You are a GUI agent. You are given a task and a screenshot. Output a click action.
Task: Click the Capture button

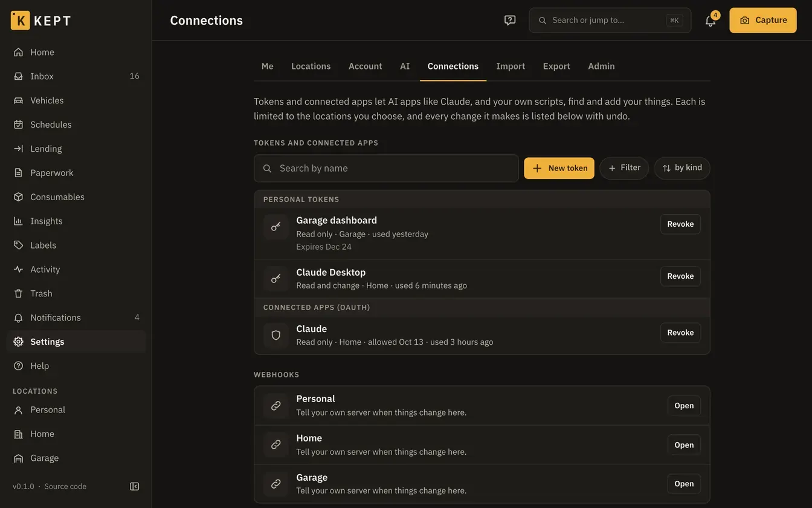pos(763,20)
